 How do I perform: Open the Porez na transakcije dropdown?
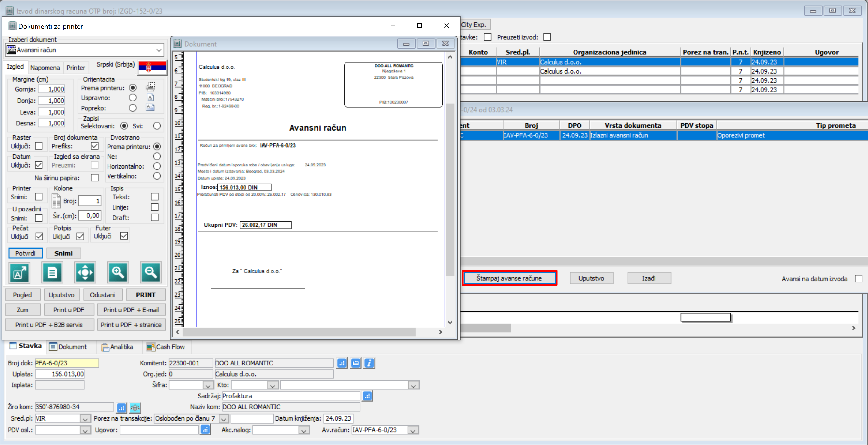tap(224, 418)
